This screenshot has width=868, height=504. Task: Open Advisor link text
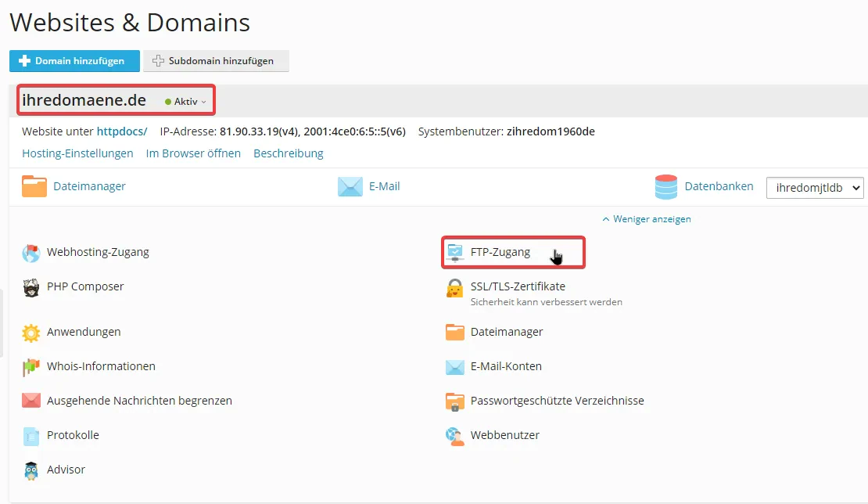point(66,469)
